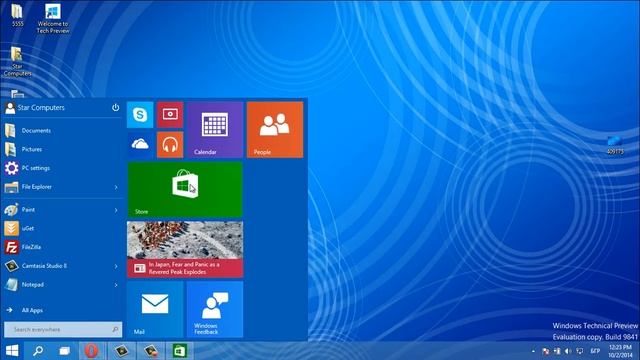Click the Action Center flag tray icon
This screenshot has width=640, height=360.
click(545, 351)
